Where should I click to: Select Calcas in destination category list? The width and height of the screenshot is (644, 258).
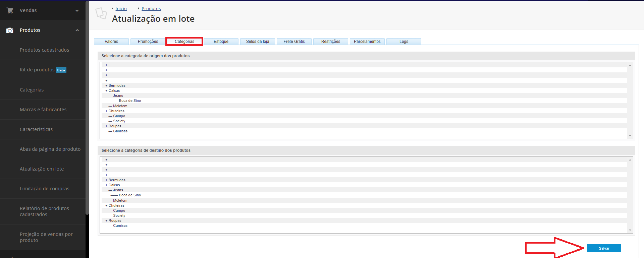[x=364, y=185]
